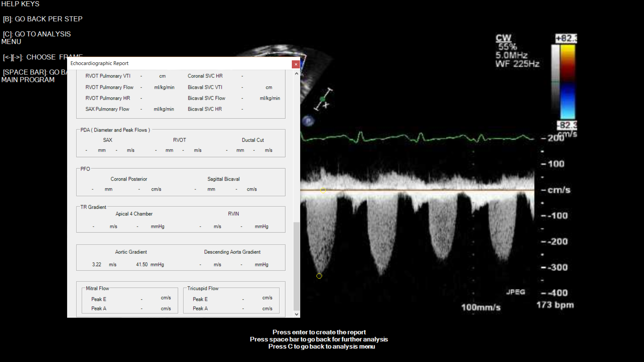This screenshot has width=644, height=362.
Task: Click the grayscale intensity bar
Action: pos(555,82)
